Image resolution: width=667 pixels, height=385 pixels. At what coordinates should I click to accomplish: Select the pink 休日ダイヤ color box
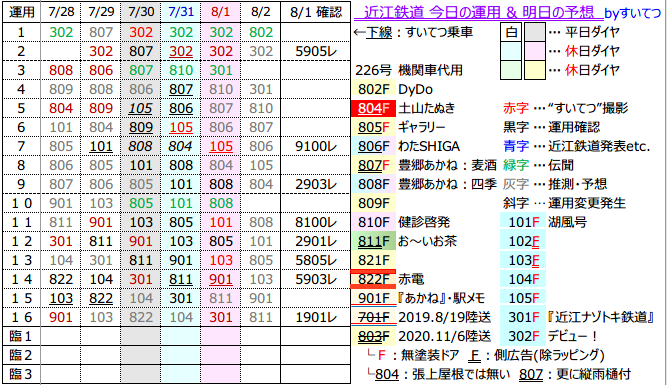click(x=535, y=51)
